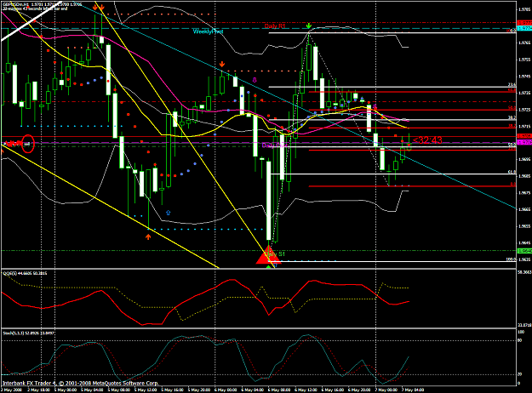Select the 58.3663 value on QQE scale

coord(524,272)
